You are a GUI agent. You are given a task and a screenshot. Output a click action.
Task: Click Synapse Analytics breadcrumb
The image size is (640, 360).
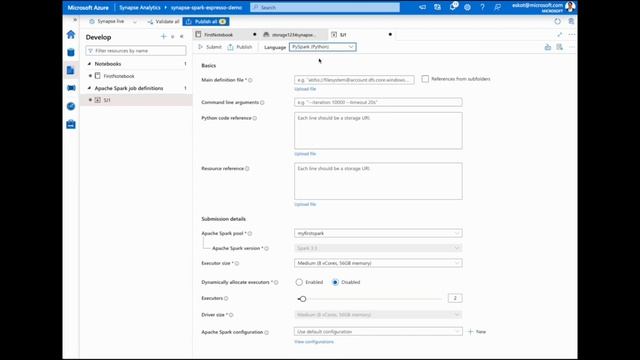point(140,7)
